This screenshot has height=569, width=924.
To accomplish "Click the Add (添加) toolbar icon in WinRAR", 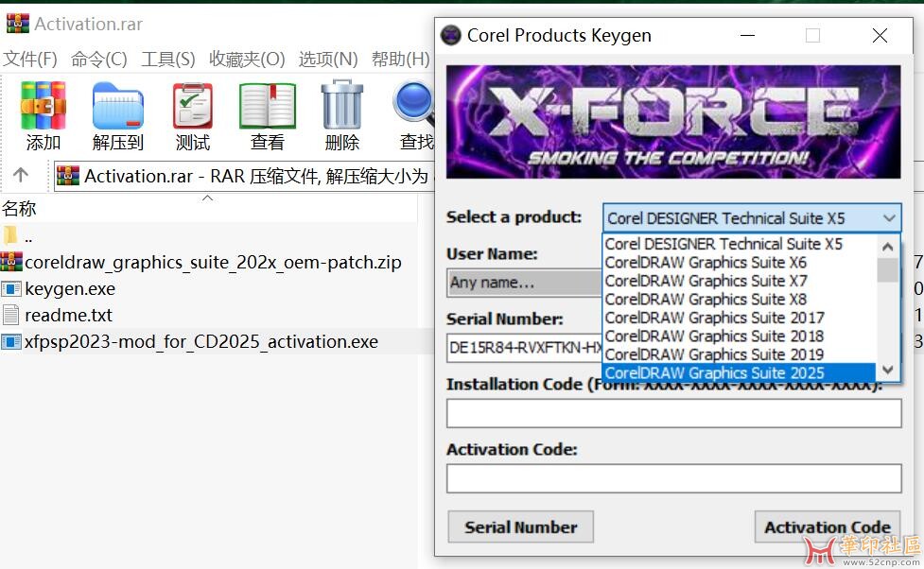I will (x=43, y=106).
